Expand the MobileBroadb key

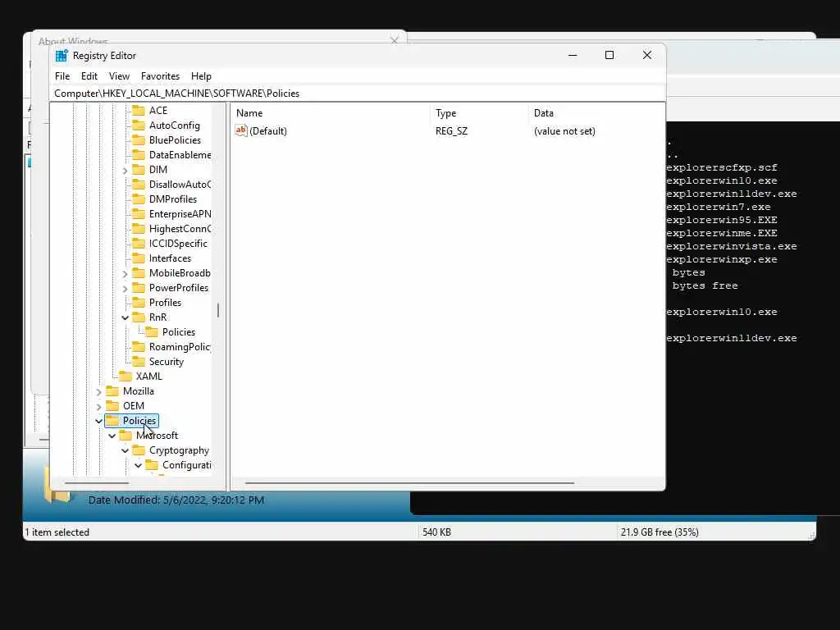pos(125,274)
